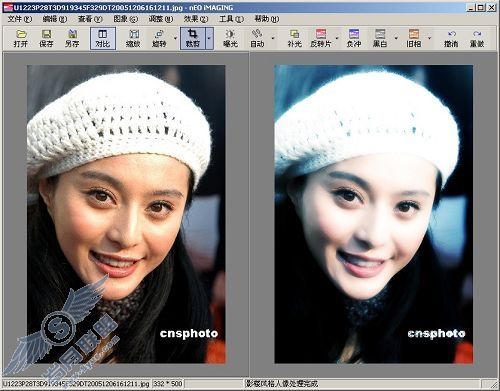Viewport: 500px width, 391px height.
Task: Click the nEO iMAGING application title icon
Action: click(8, 7)
